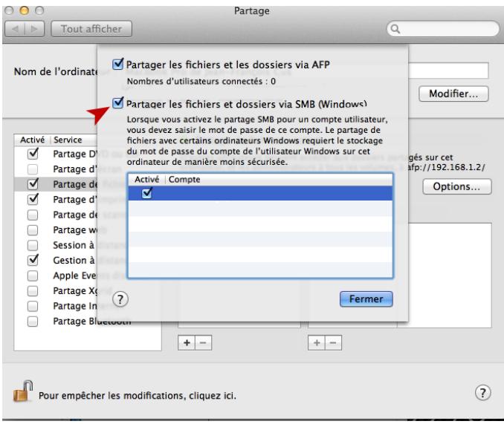The height and width of the screenshot is (424, 504).
Task: Open help with the dialog's question mark button
Action: (120, 299)
